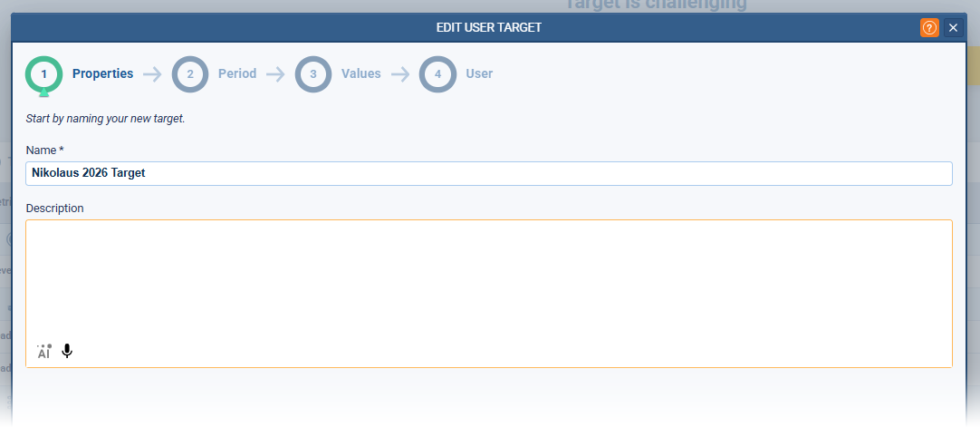Click the arrow between Period and Values
Screen dimensions: 980x427
click(x=275, y=74)
